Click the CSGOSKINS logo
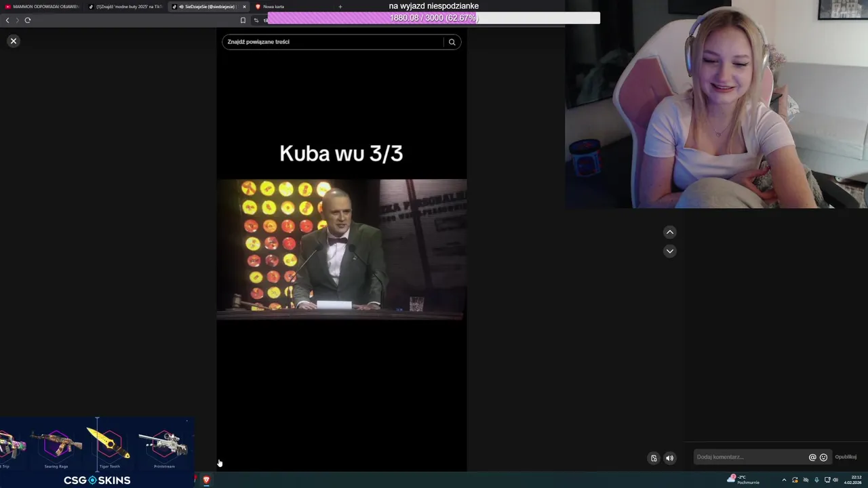 [97, 480]
